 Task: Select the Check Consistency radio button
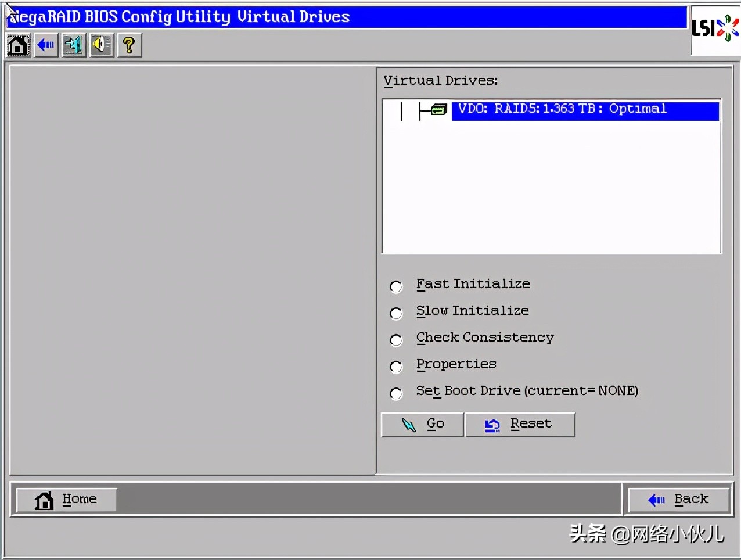(x=395, y=340)
